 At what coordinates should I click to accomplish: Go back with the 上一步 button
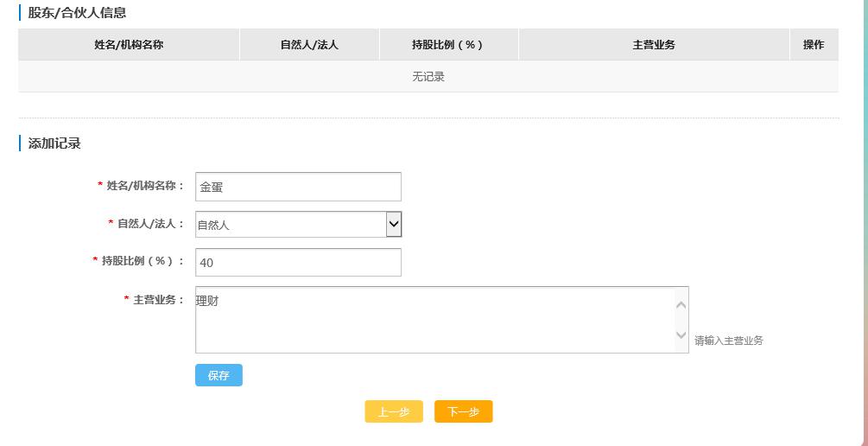(394, 412)
